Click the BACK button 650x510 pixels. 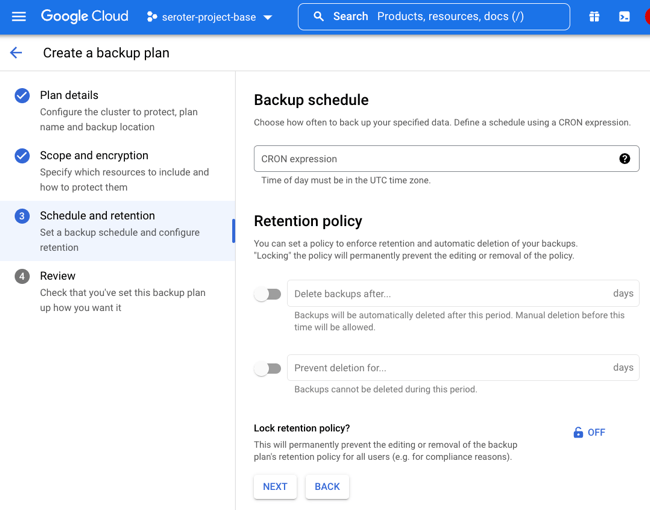[327, 487]
